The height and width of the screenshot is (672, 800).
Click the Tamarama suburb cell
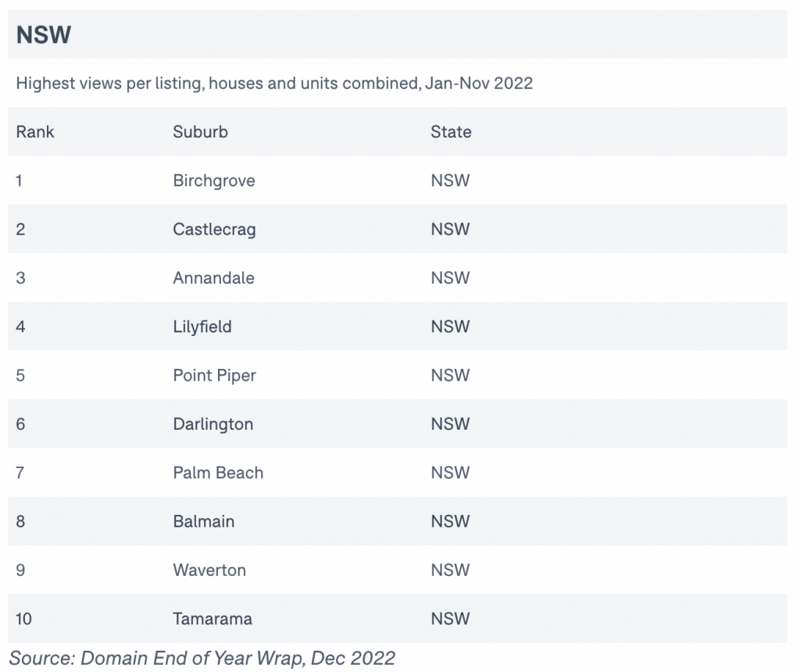(x=212, y=618)
